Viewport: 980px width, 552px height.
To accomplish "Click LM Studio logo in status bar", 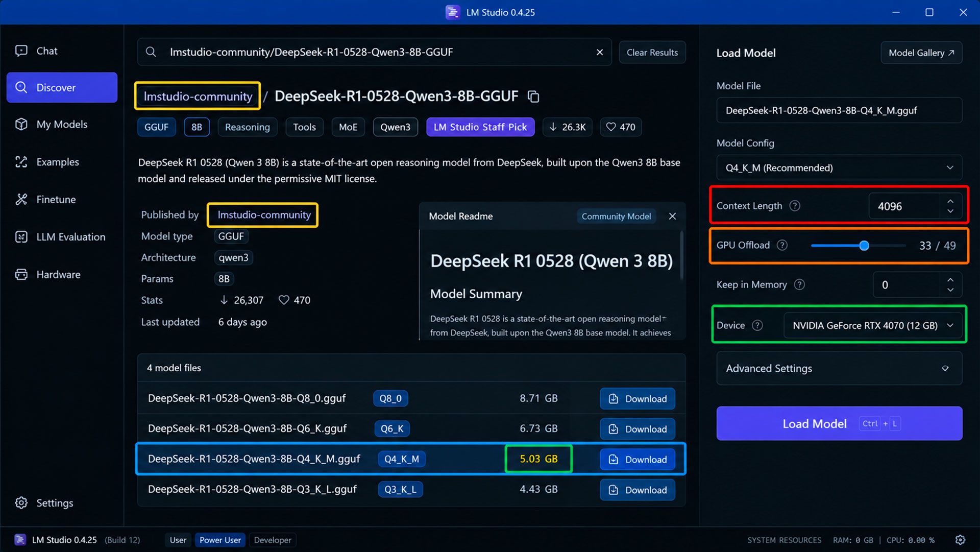I will [20, 540].
